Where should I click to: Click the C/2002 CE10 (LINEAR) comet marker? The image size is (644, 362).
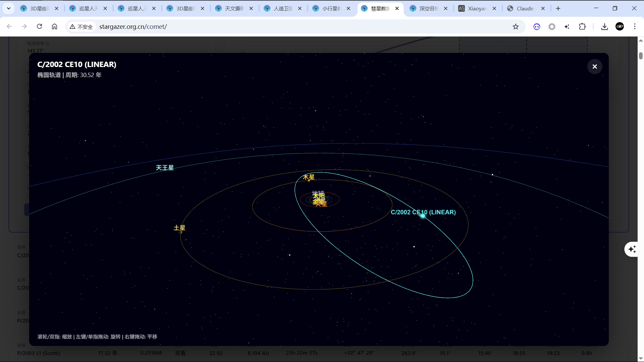(x=423, y=216)
